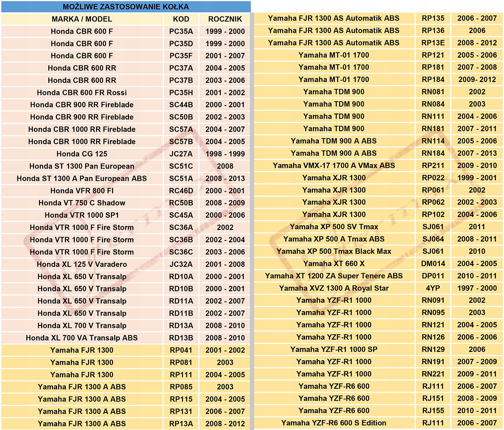Click 'Yamaha XVZ 1300 A Royal Star' cell
The height and width of the screenshot is (430, 504).
tap(334, 288)
